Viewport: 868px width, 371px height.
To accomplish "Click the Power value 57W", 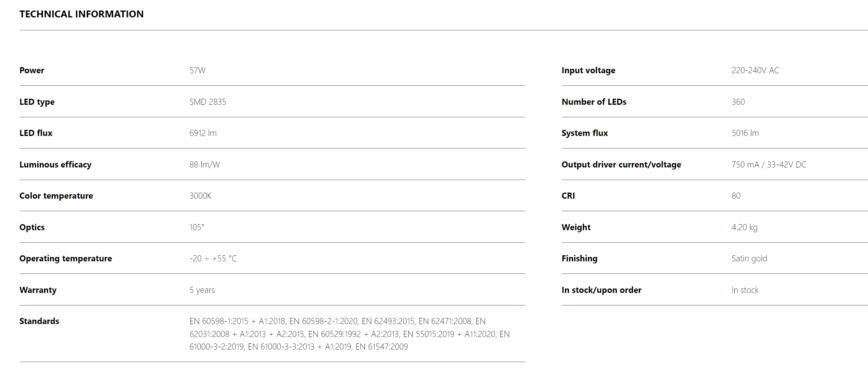I will (x=197, y=70).
